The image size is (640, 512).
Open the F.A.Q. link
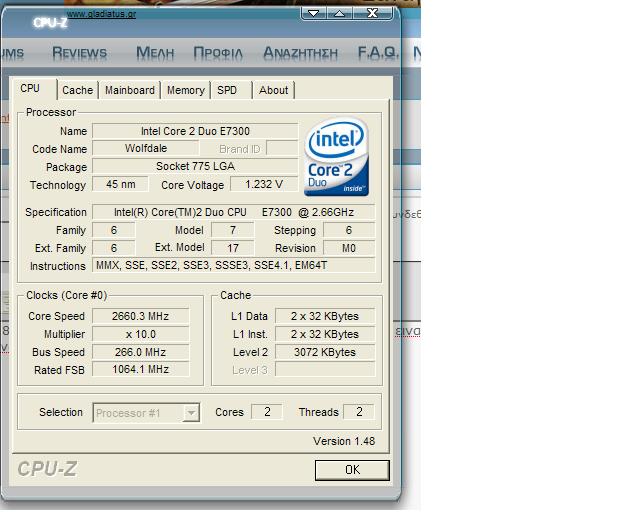[377, 52]
